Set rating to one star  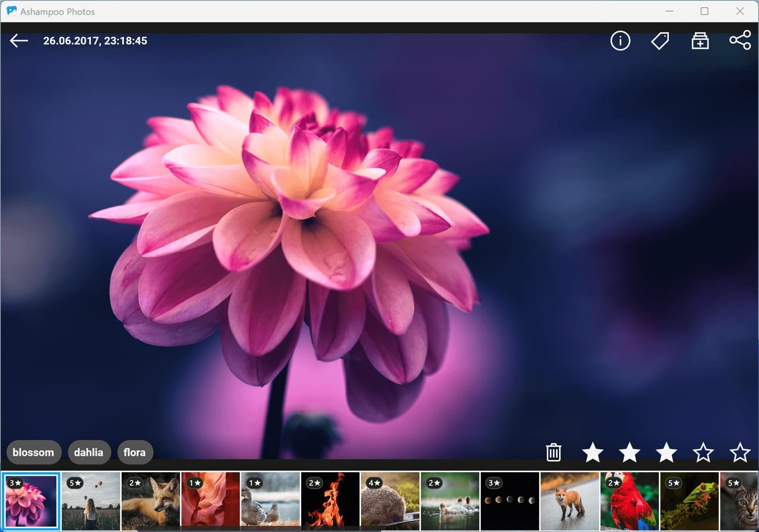pyautogui.click(x=592, y=452)
